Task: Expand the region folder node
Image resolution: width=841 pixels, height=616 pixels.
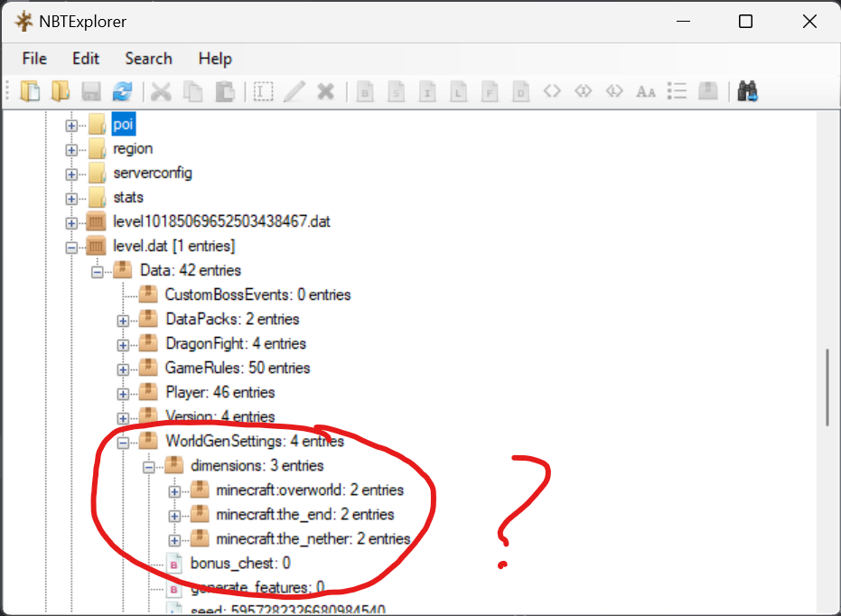Action: click(71, 150)
